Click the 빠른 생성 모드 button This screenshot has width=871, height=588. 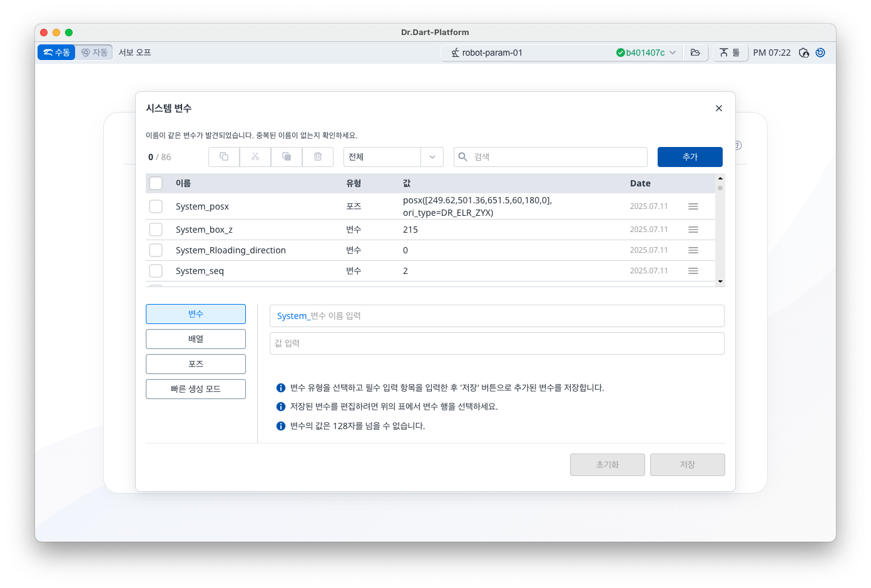click(x=196, y=389)
